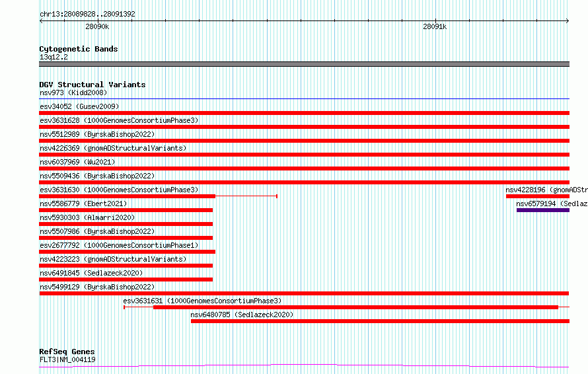This screenshot has height=374, width=588.
Task: Open nsv5507986 (ByrskaBishop2022) label
Action: click(x=97, y=231)
